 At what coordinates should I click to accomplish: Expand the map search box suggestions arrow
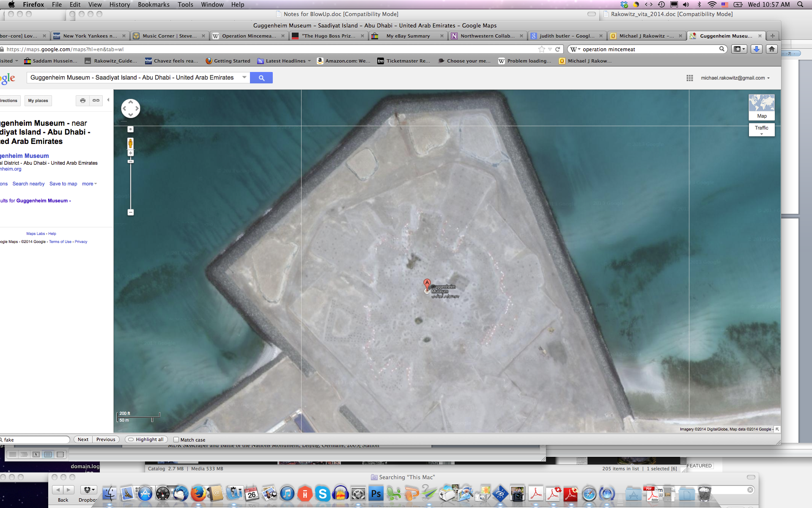coord(244,77)
